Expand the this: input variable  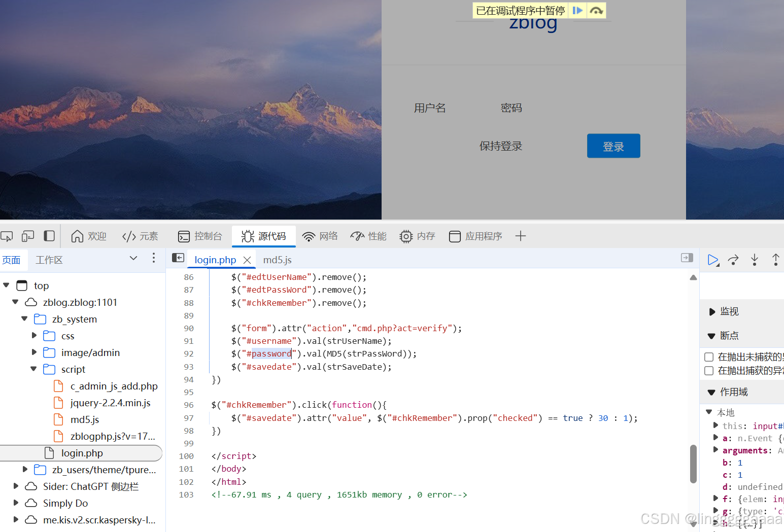pyautogui.click(x=716, y=425)
